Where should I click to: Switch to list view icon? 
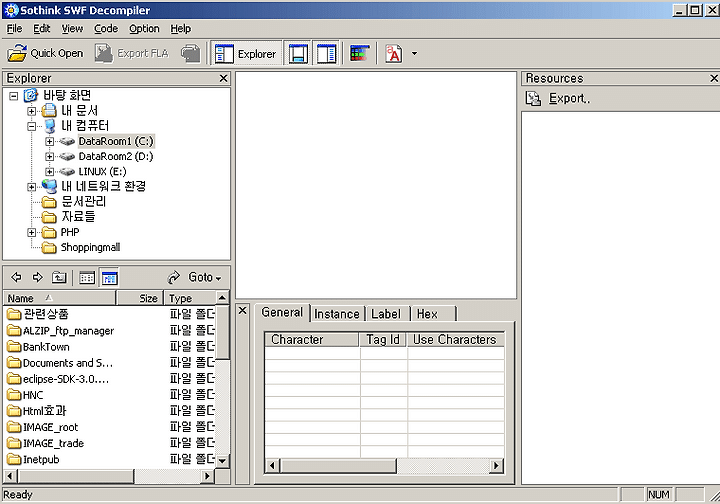(87, 278)
